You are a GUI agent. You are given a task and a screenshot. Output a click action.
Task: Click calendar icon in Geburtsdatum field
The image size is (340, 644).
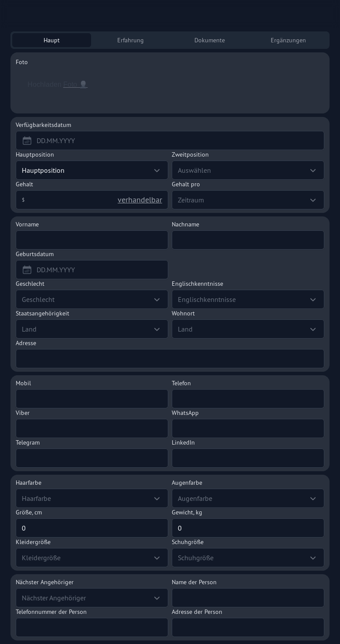click(x=27, y=270)
